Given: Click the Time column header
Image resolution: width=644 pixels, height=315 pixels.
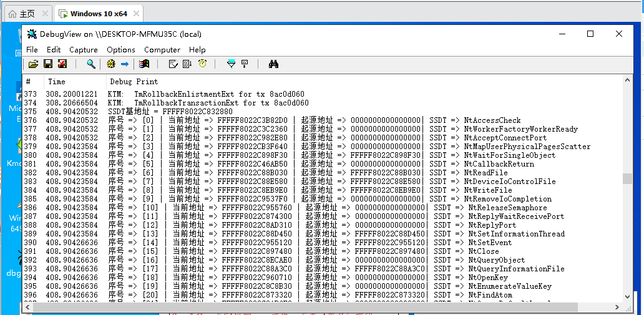Looking at the screenshot, I should coord(75,81).
